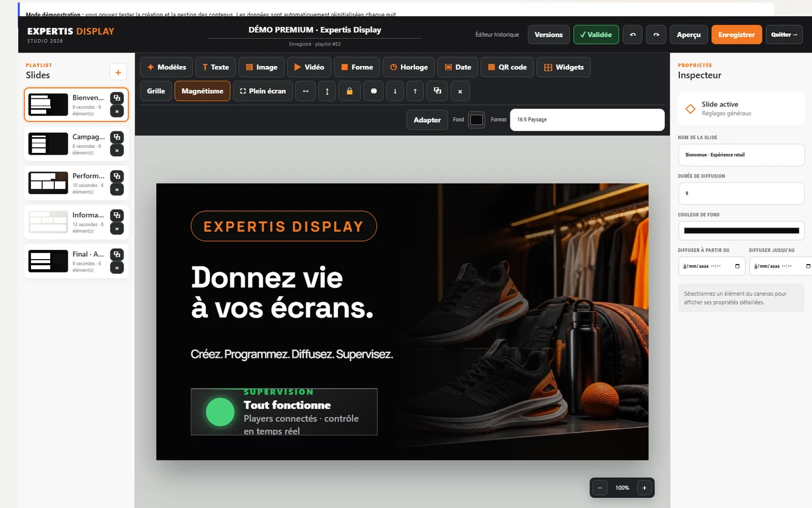This screenshot has width=812, height=508.
Task: Add a Texte element
Action: click(x=215, y=67)
